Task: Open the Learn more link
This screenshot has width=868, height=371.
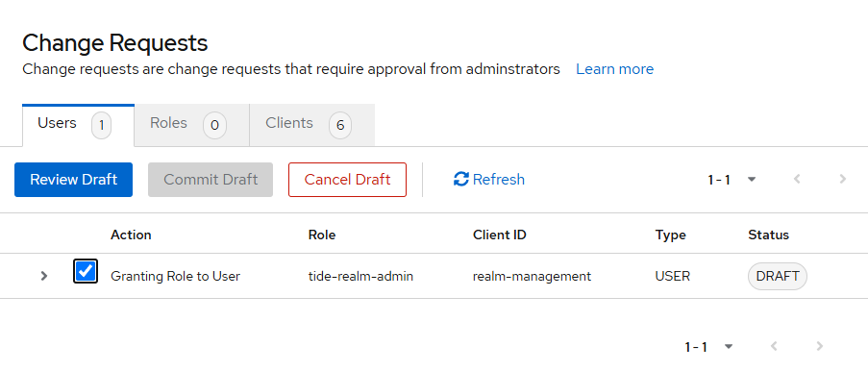Action: tap(614, 69)
